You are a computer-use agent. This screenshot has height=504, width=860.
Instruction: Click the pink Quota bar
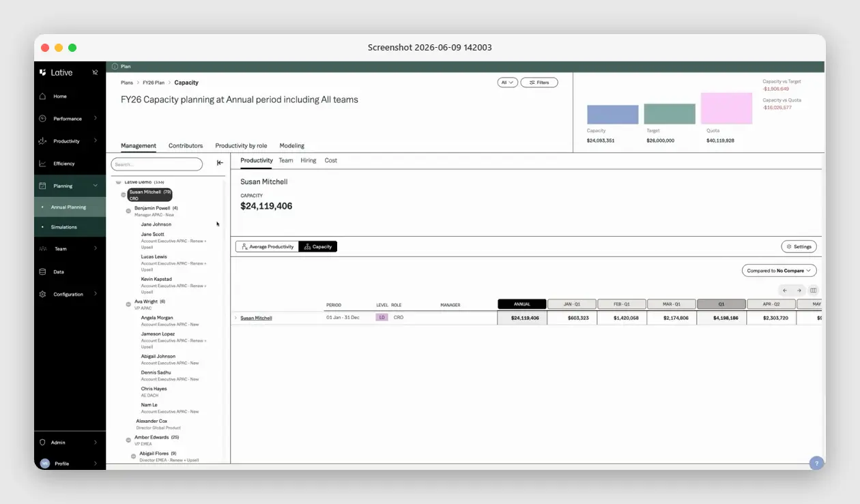click(726, 108)
